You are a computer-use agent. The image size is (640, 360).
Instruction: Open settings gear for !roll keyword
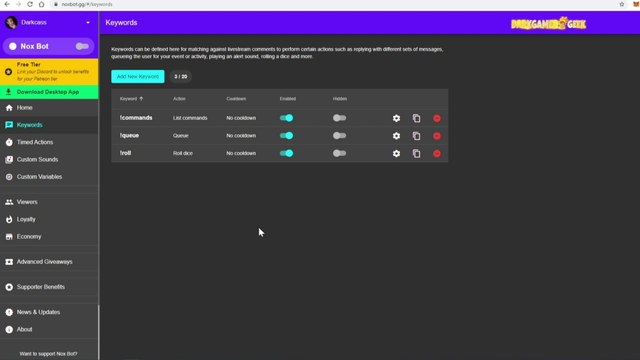tap(396, 153)
